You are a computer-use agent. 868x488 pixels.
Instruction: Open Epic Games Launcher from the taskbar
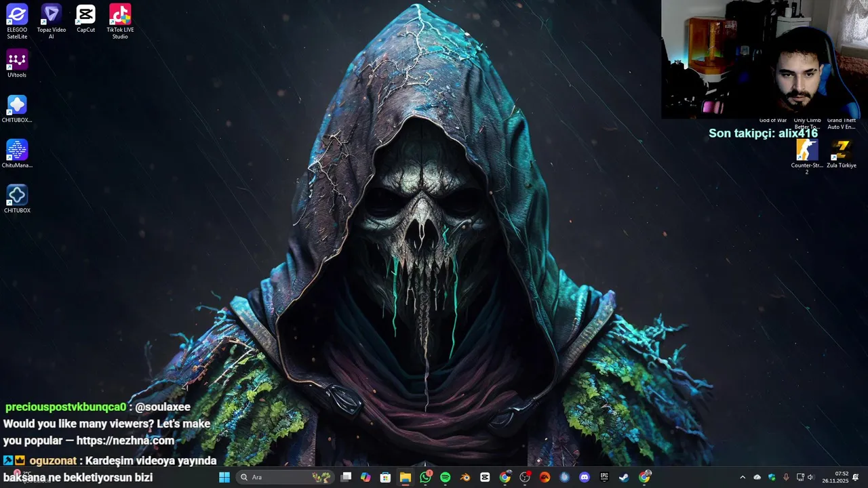click(604, 477)
